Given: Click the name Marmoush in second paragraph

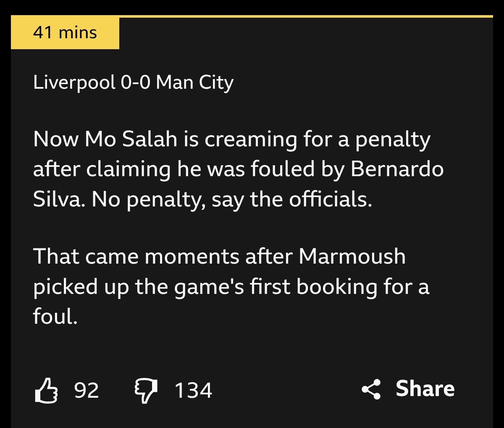Looking at the screenshot, I should pyautogui.click(x=352, y=256).
